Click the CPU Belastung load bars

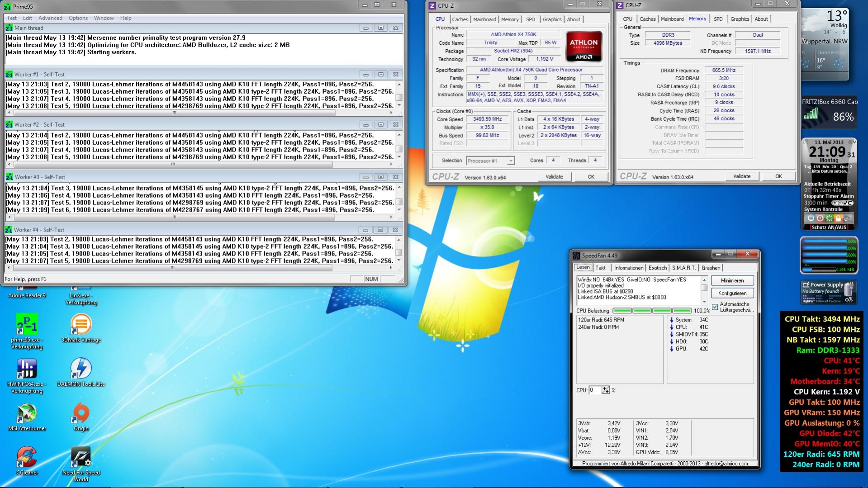pyautogui.click(x=652, y=311)
